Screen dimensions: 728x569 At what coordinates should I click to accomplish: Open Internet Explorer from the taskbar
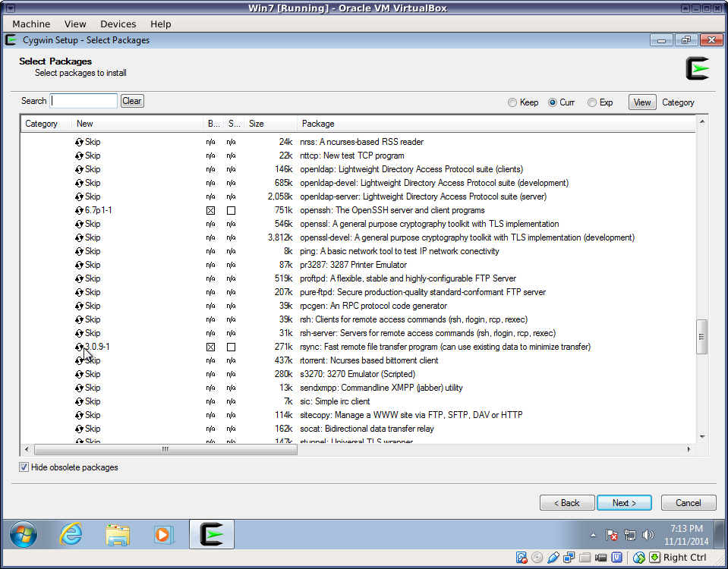click(x=71, y=534)
